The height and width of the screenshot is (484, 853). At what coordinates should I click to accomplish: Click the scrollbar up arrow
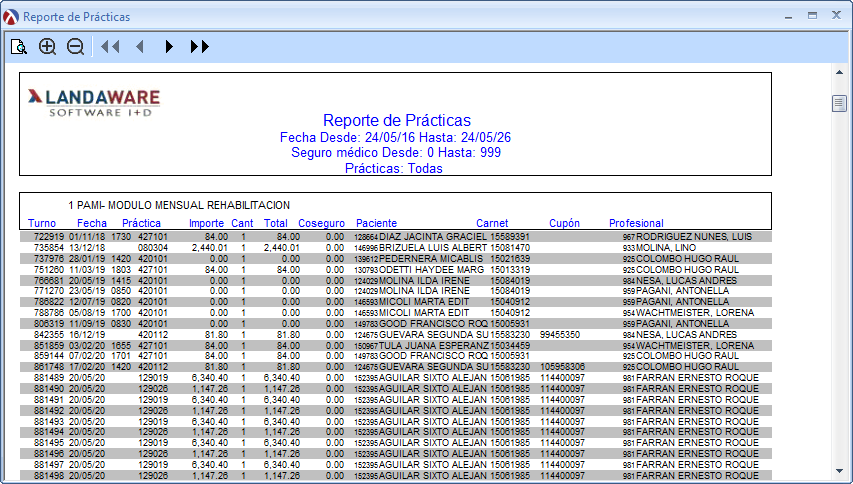839,72
